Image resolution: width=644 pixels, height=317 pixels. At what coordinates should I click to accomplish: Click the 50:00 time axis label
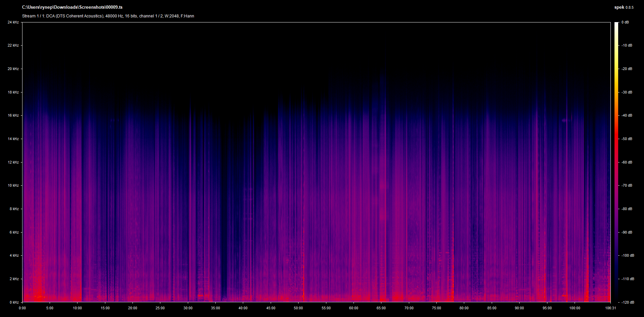pos(298,308)
